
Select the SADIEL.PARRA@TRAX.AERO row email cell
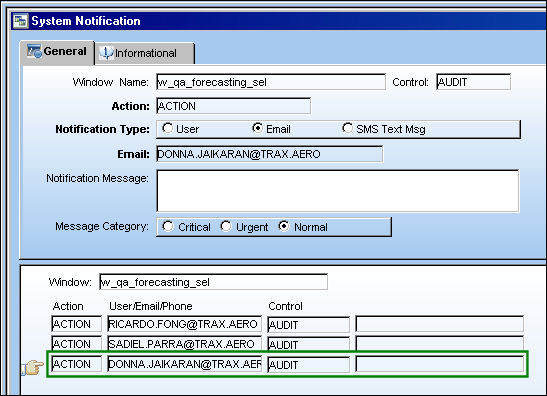pos(185,343)
